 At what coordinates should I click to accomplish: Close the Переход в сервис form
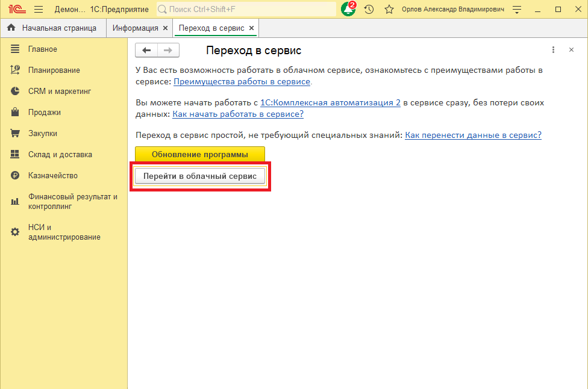tap(571, 50)
